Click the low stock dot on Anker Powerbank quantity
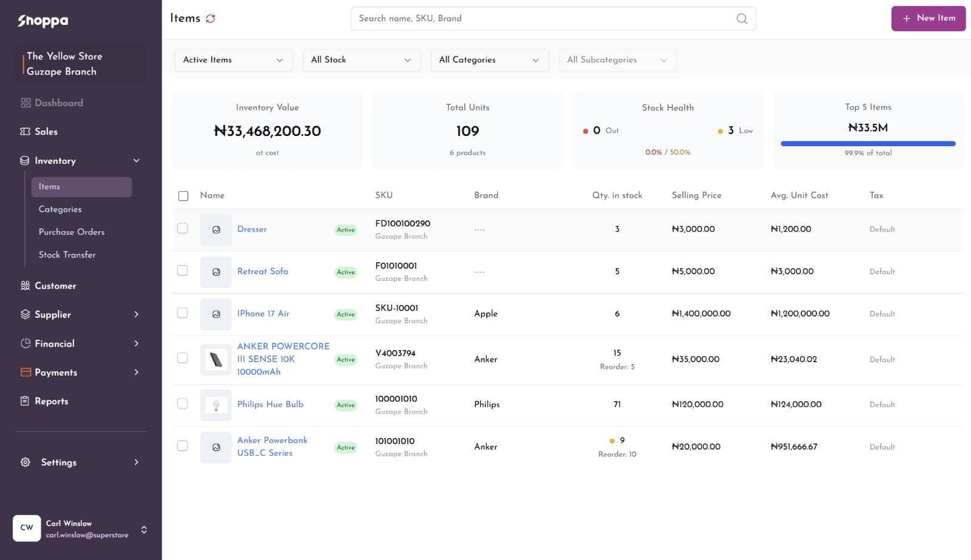This screenshot has height=560, width=971. point(612,441)
